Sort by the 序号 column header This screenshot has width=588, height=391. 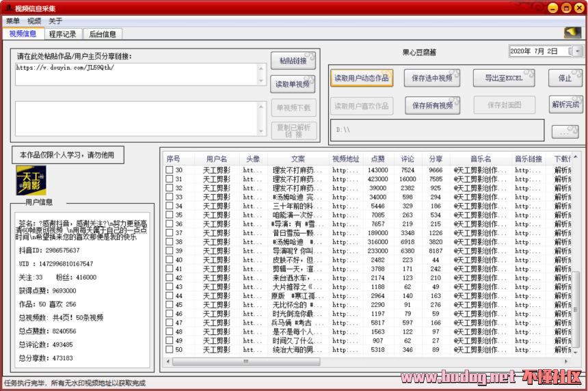(x=174, y=159)
